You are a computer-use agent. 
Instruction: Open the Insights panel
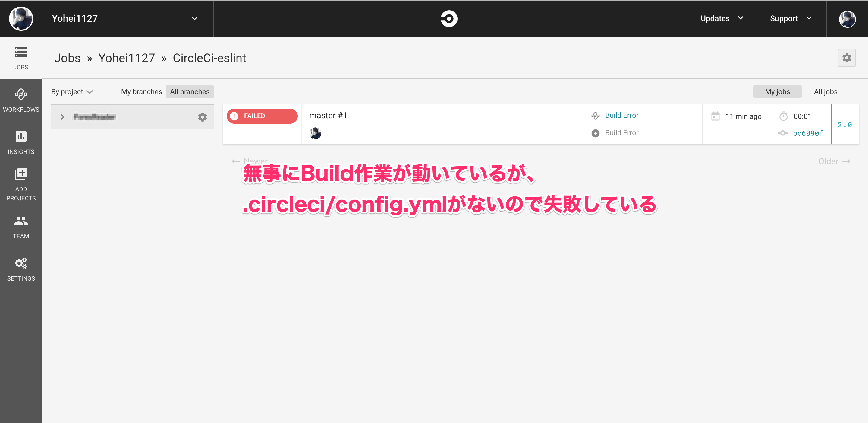[x=20, y=142]
